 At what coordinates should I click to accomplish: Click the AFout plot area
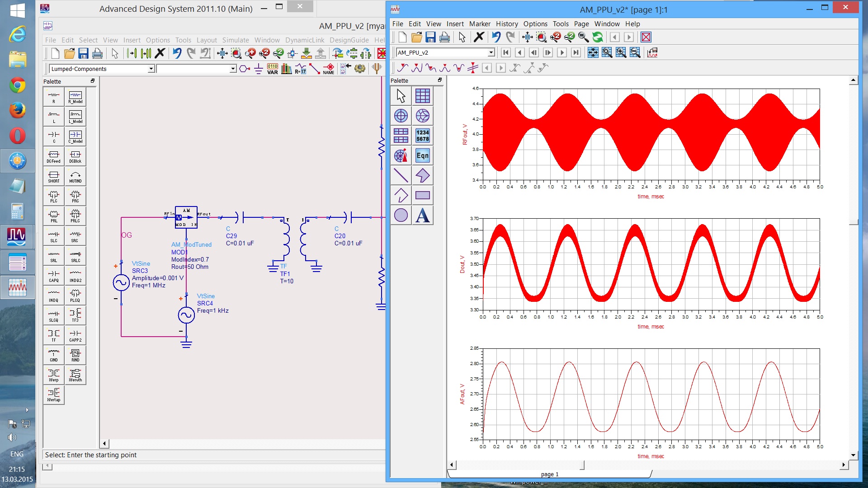click(651, 394)
